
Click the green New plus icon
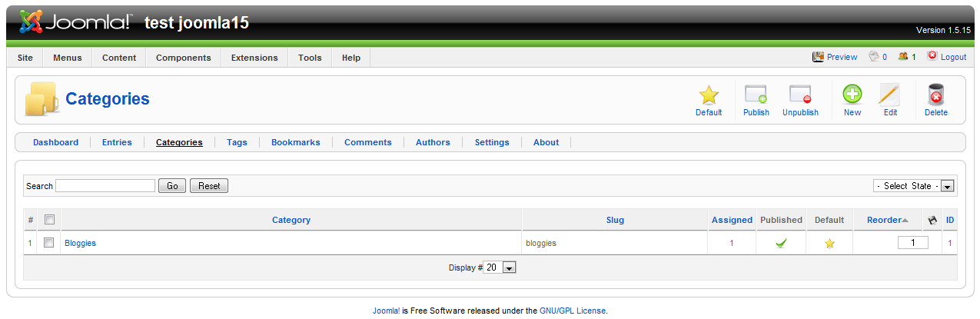(x=852, y=95)
